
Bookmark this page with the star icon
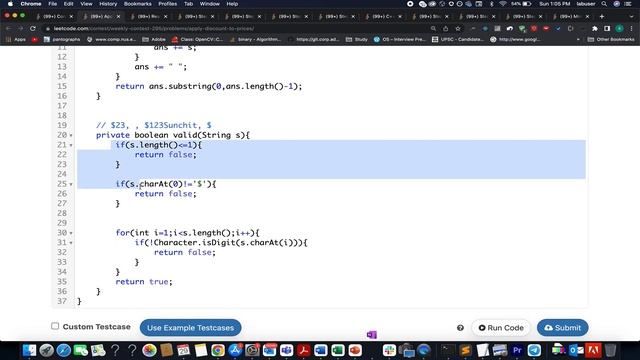pos(458,29)
